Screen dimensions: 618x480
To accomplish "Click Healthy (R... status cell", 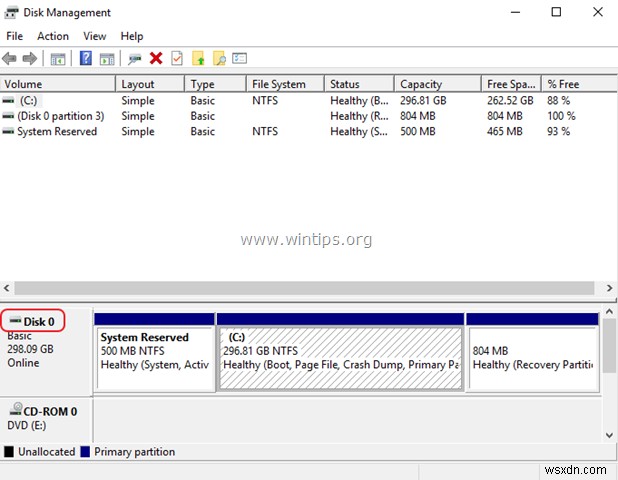I will [x=359, y=116].
